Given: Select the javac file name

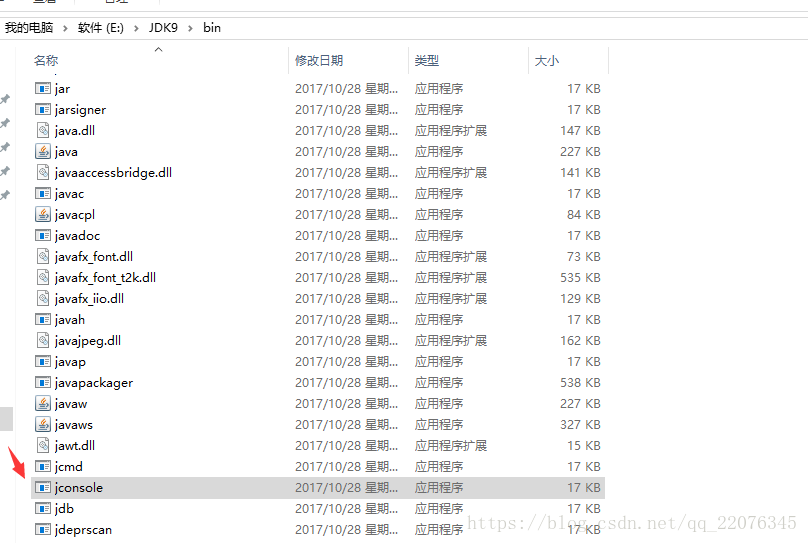Looking at the screenshot, I should click(x=69, y=194).
